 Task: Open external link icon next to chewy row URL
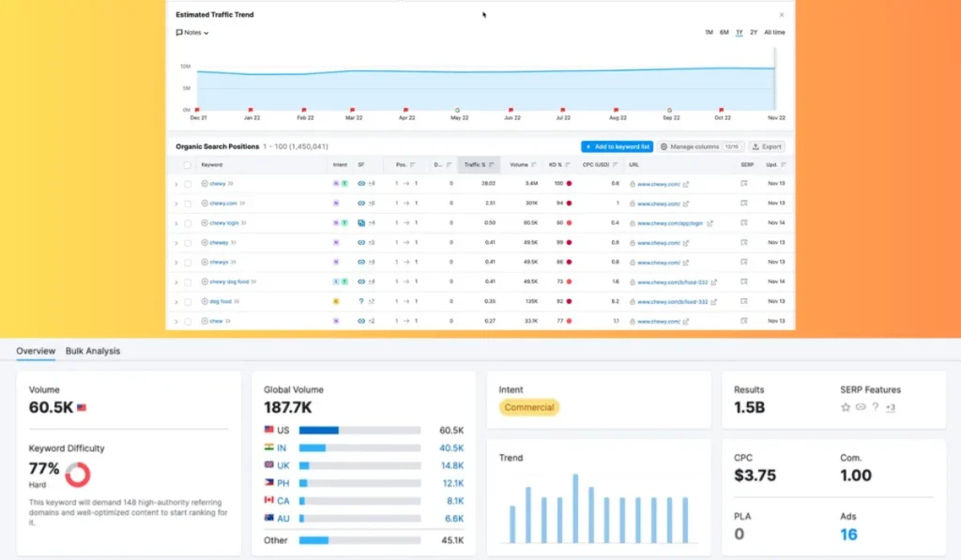686,184
